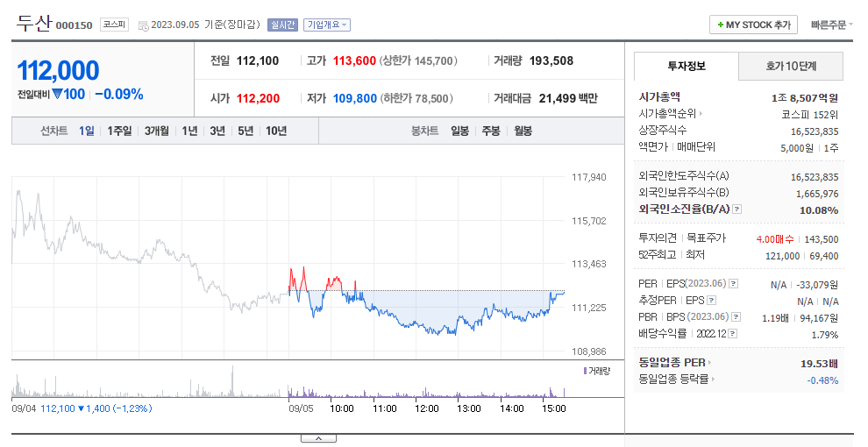868x447 pixels.
Task: Click the 1조 8,507억원 market cap value
Action: 804,98
